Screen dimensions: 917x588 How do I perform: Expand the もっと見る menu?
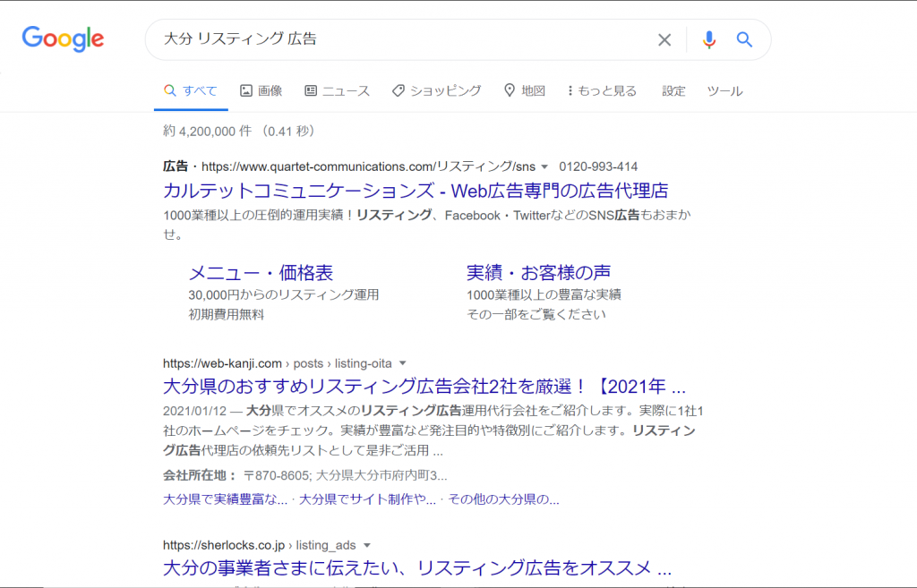602,90
